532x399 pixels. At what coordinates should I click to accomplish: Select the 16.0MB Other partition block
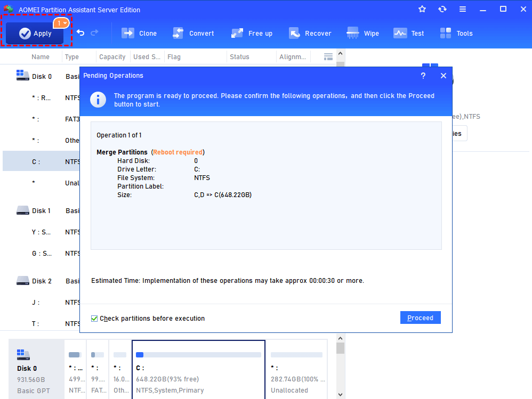click(120, 370)
